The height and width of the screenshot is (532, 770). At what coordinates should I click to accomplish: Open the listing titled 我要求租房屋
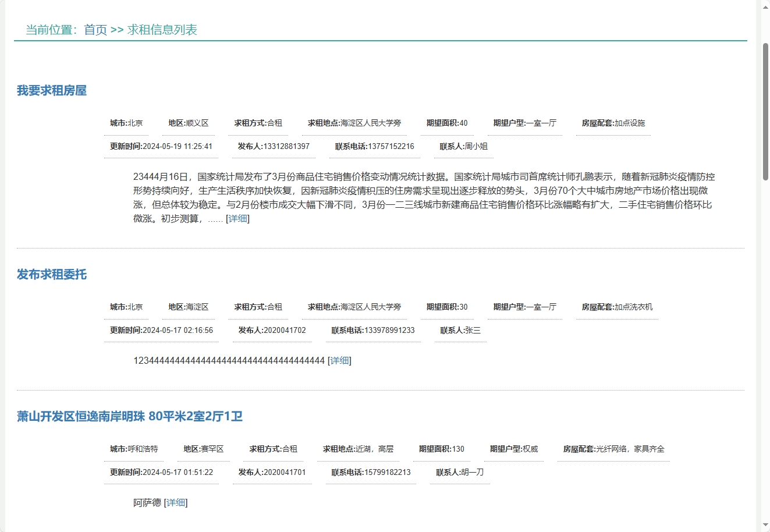[x=51, y=90]
